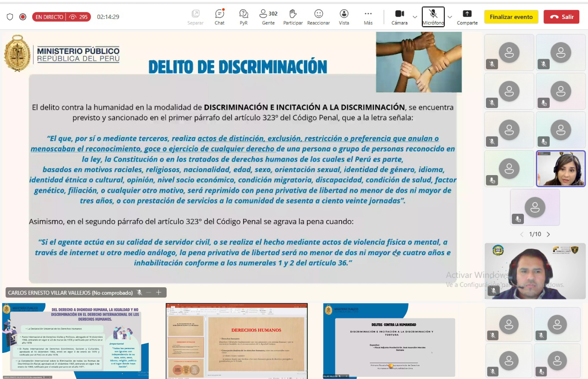This screenshot has height=379, width=588.
Task: Toggle the Cámara on or off
Action: coord(399,17)
